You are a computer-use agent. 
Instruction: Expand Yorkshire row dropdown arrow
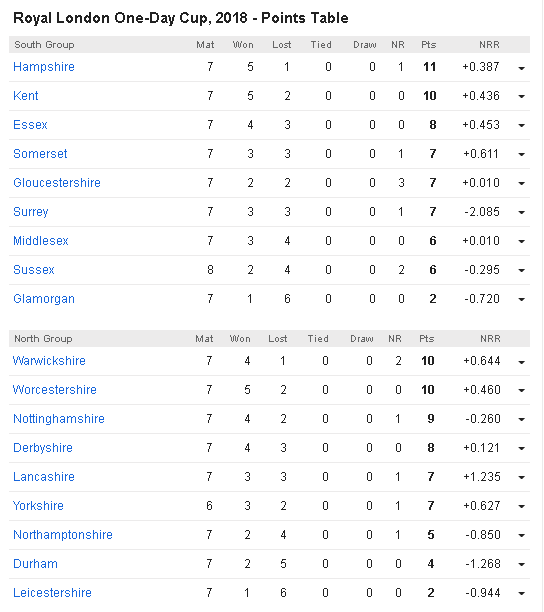(x=521, y=507)
